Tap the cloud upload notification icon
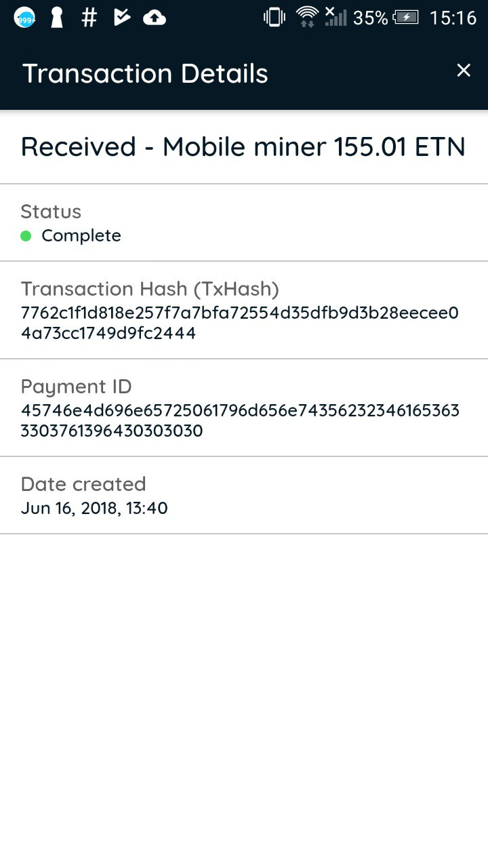The image size is (488, 868). tap(155, 18)
